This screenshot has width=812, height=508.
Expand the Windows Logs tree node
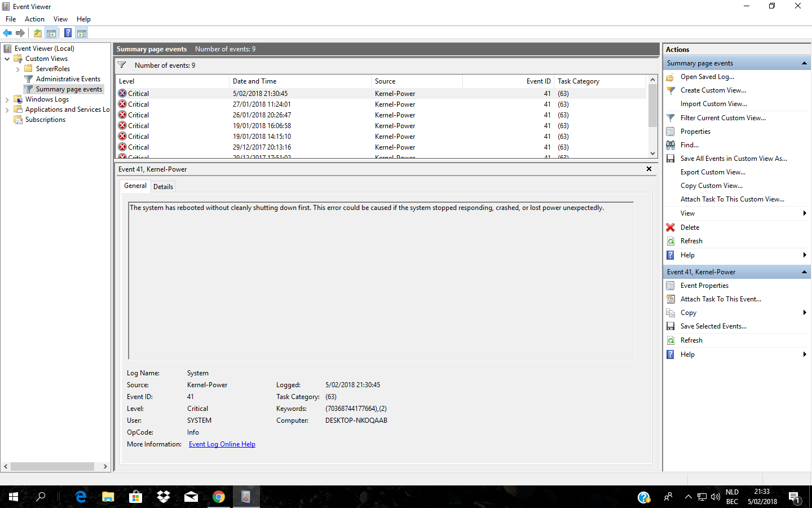click(7, 100)
